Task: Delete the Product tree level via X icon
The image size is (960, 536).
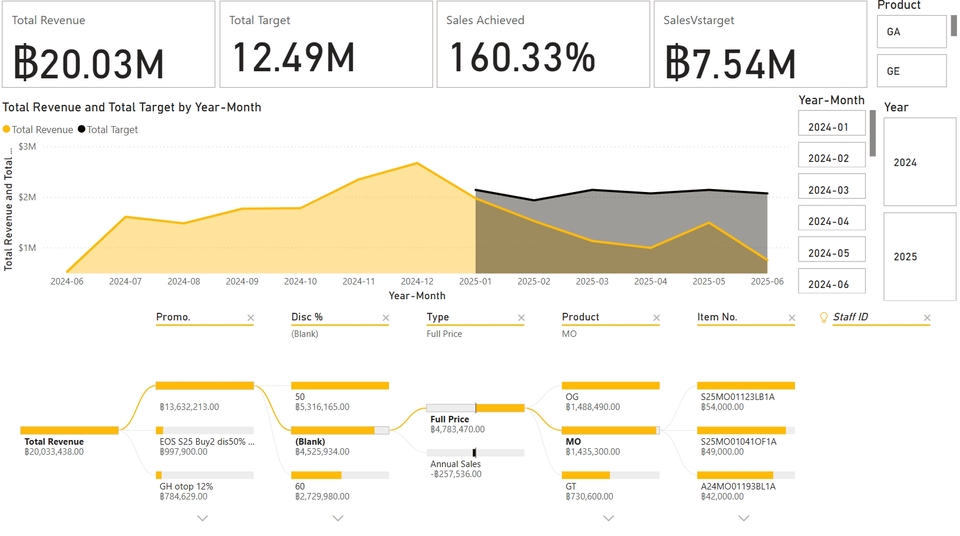Action: pyautogui.click(x=656, y=318)
